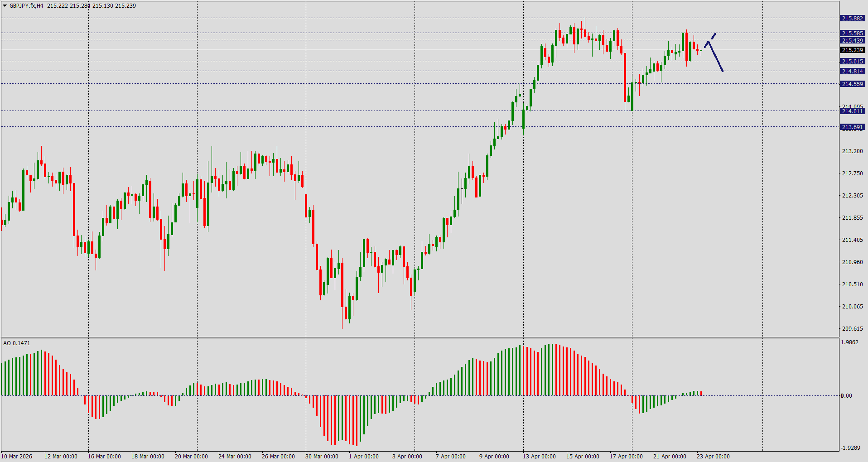
Task: Click the 15 Apr 00:00 time label
Action: click(583, 457)
